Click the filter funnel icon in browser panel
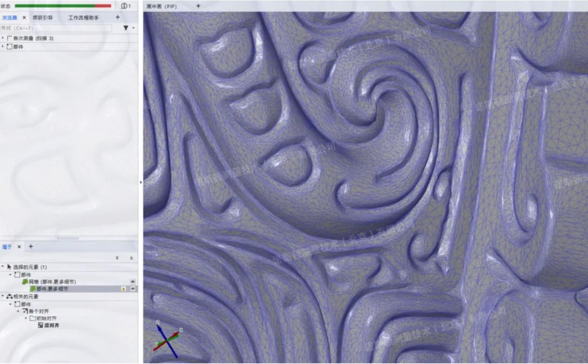This screenshot has height=364, width=588. (126, 28)
